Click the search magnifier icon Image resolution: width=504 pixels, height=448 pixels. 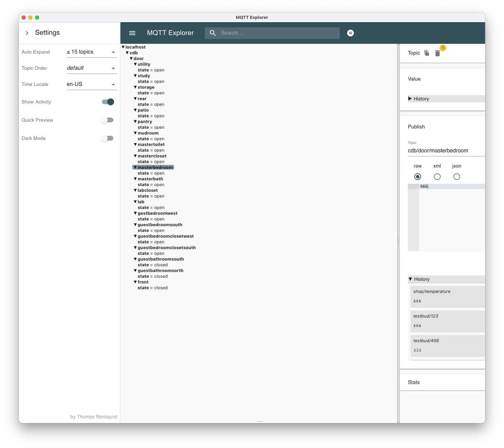pyautogui.click(x=213, y=33)
